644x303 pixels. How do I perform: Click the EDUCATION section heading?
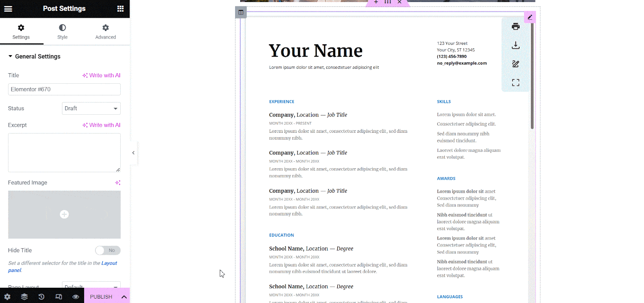coord(282,235)
